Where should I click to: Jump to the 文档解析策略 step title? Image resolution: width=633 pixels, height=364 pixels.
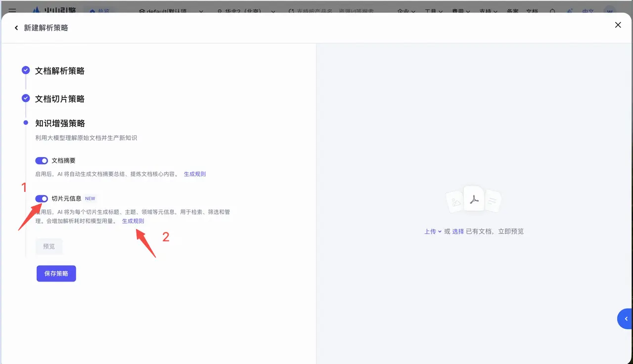tap(60, 71)
